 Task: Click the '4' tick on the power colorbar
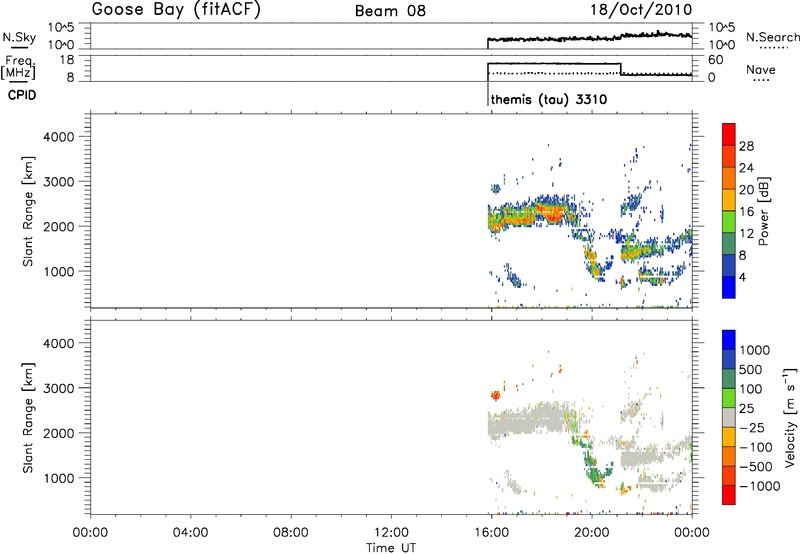742,277
